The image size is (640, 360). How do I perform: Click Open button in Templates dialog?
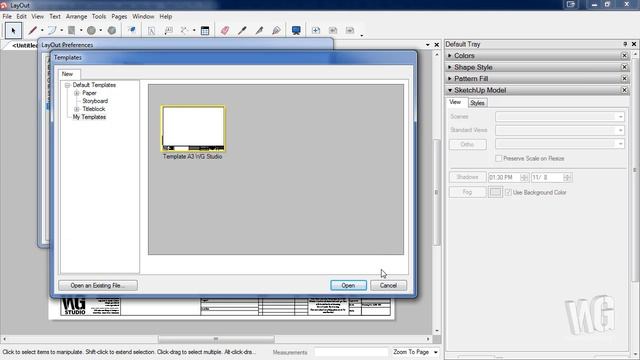[x=348, y=285]
